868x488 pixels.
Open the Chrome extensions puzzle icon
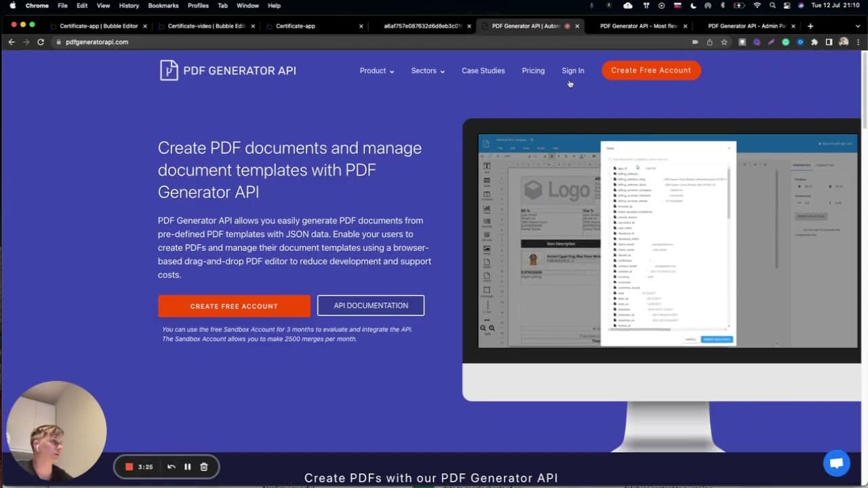point(814,42)
